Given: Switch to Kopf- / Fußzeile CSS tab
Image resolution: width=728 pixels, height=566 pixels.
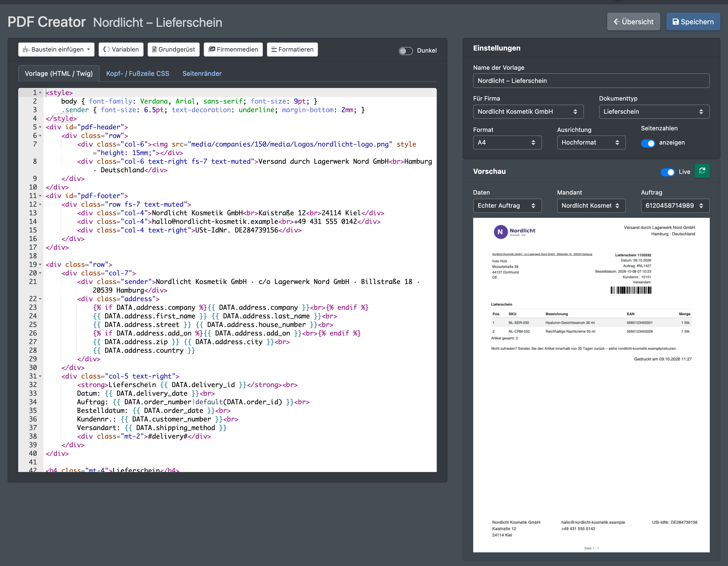Looking at the screenshot, I should pos(138,74).
